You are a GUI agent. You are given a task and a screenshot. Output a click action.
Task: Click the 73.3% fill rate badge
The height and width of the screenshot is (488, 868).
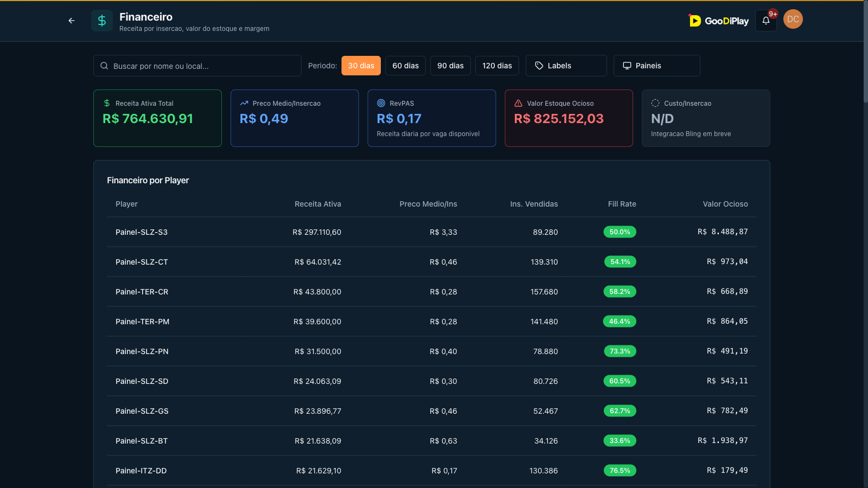click(620, 351)
